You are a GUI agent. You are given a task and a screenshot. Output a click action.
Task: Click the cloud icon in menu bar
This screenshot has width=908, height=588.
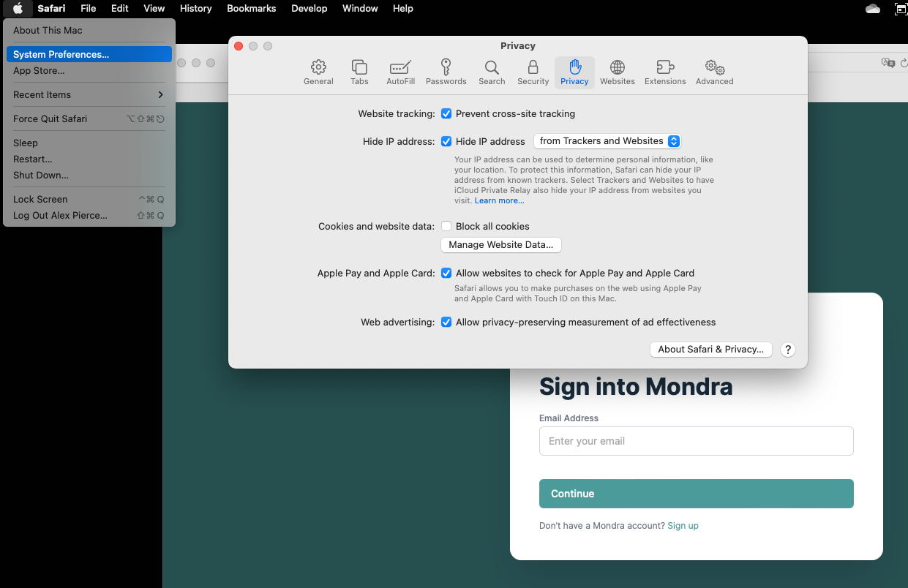coord(872,9)
